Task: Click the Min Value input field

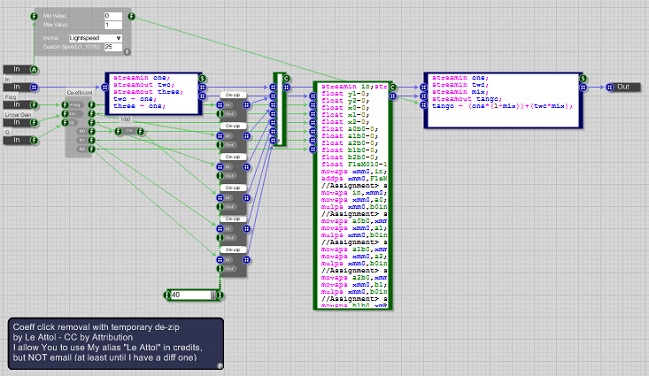Action: [113, 16]
